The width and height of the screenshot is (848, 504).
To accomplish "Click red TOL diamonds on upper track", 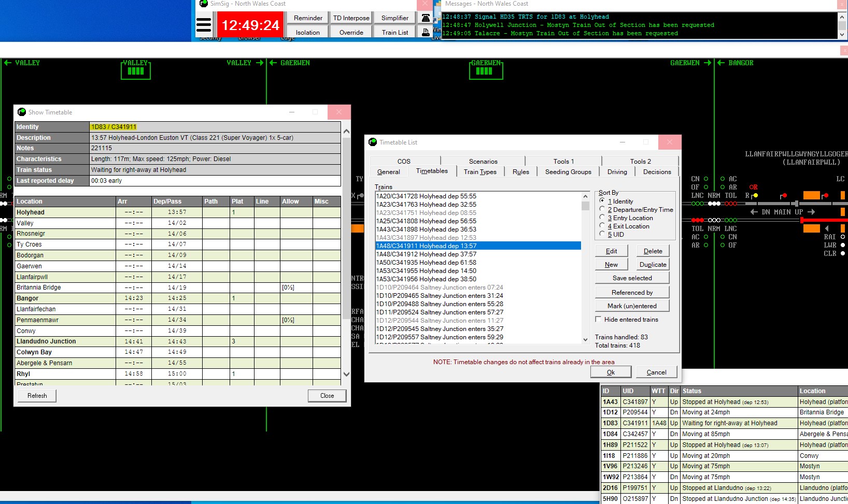I will pos(731,204).
